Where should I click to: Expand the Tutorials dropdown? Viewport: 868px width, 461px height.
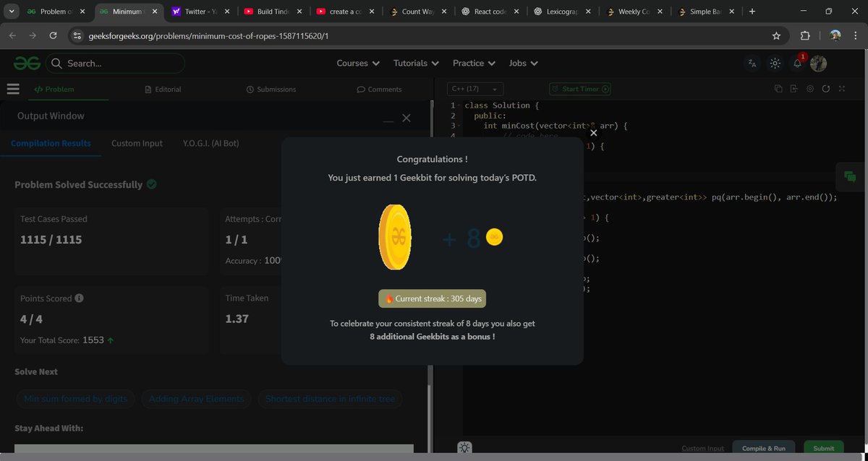[x=416, y=64]
